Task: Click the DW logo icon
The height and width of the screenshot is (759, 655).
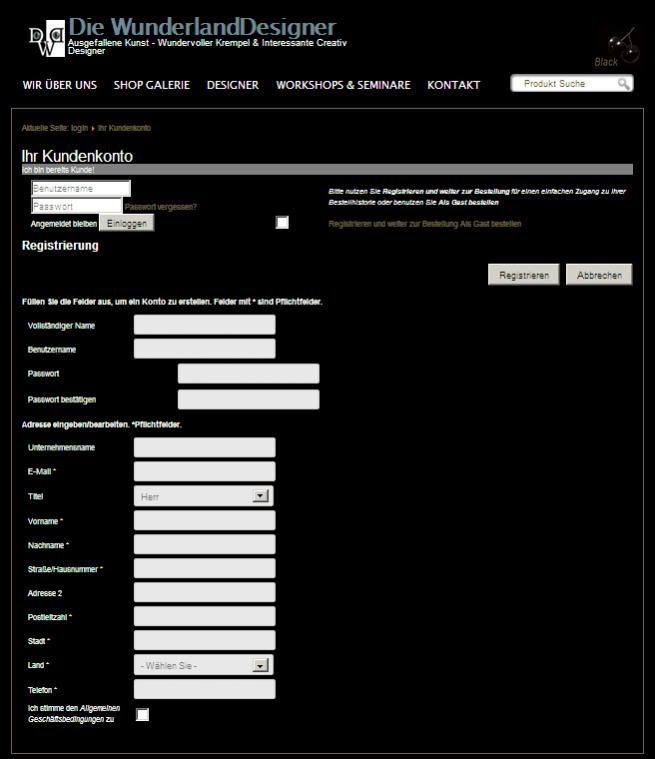Action: [x=45, y=42]
